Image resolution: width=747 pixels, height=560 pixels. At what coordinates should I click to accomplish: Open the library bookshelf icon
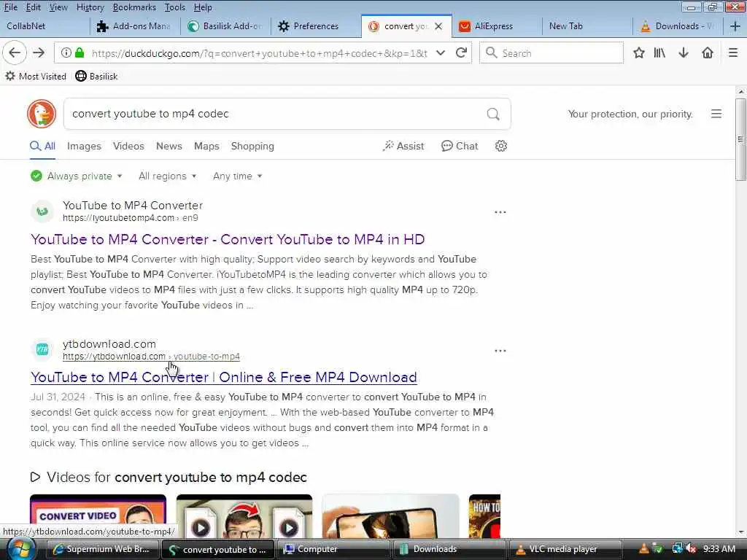coord(659,52)
